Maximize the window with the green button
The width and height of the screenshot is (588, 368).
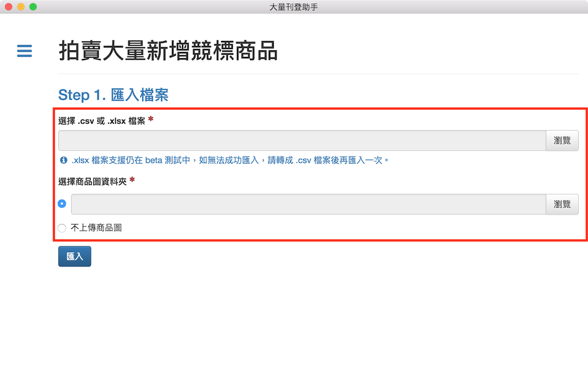point(33,7)
